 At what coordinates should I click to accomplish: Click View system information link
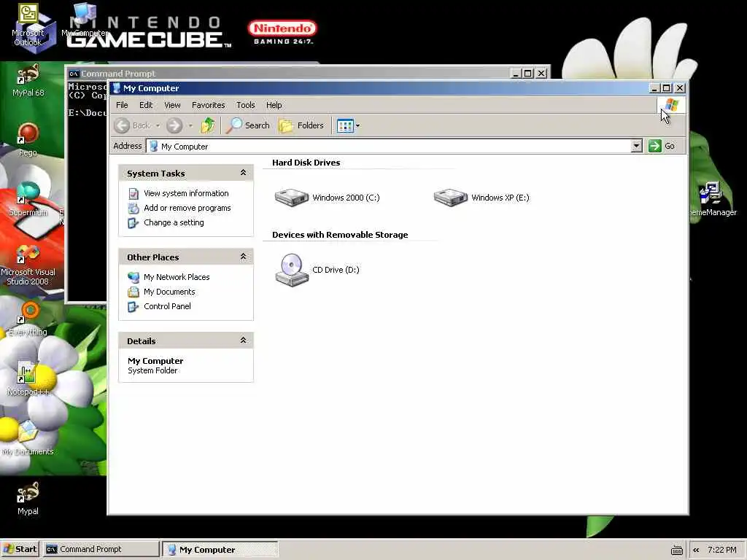tap(186, 193)
